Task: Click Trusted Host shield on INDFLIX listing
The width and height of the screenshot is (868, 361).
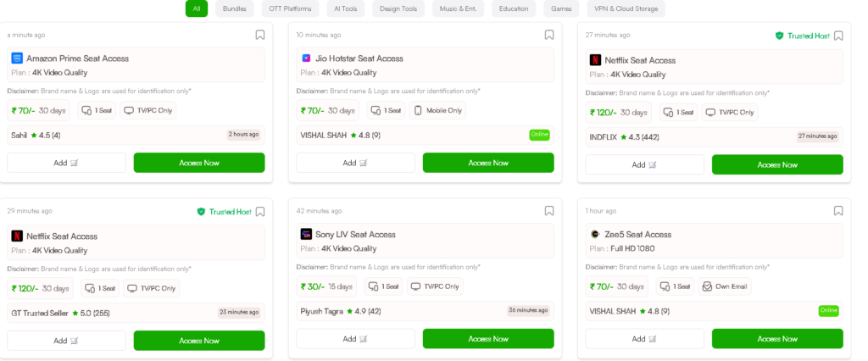Action: [x=779, y=36]
